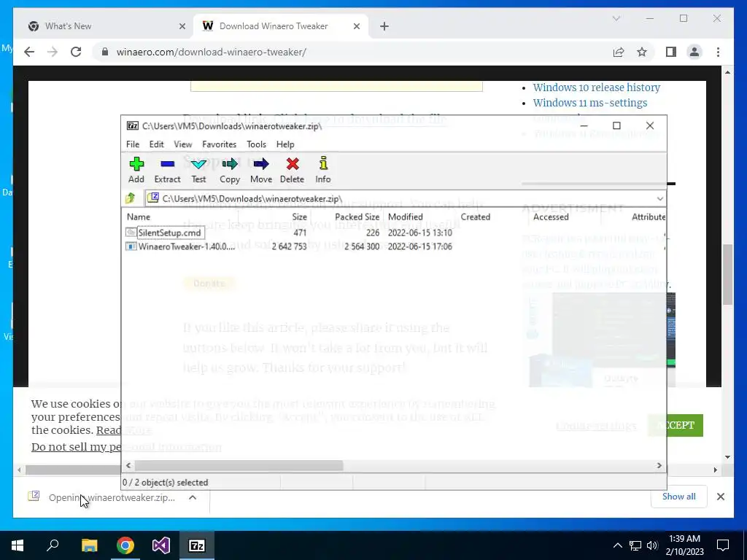Select the SilentSetup.cmd file
This screenshot has width=747, height=560.
(x=169, y=233)
